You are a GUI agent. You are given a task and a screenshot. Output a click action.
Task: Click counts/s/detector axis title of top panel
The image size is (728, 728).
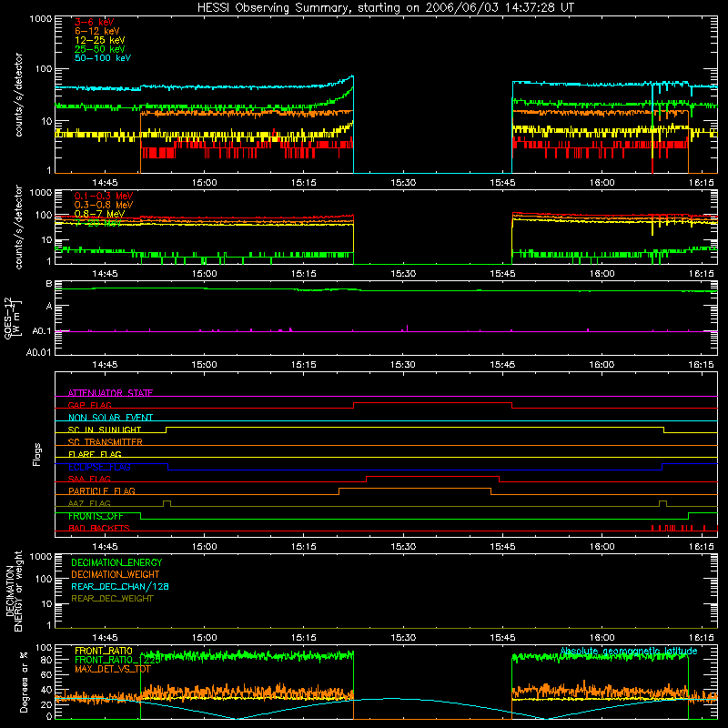[18, 95]
